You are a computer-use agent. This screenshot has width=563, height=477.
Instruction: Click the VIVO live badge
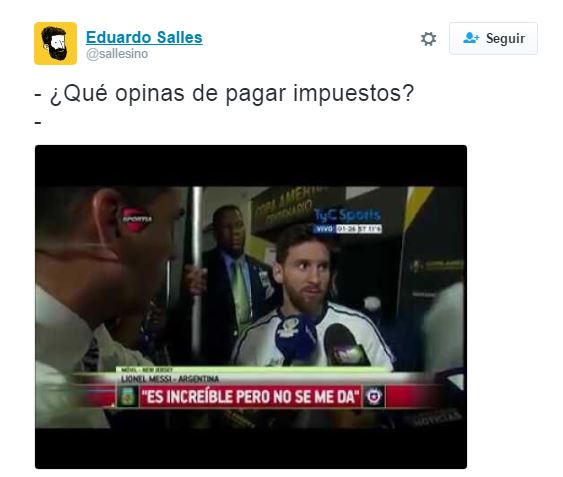(324, 229)
